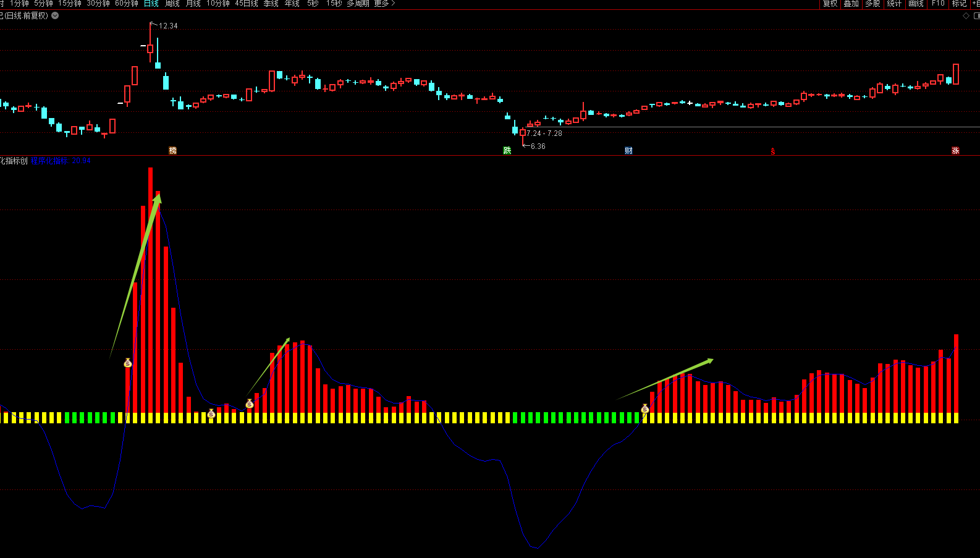Open the 日线前复权 dropdown arrow
Screen dimensions: 980x558
[x=55, y=15]
